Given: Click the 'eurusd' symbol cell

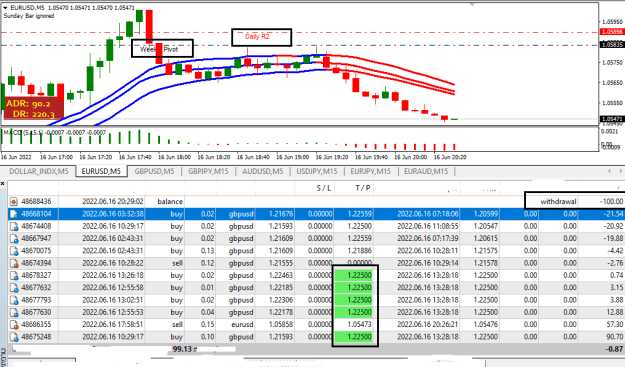Looking at the screenshot, I should click(x=242, y=325).
